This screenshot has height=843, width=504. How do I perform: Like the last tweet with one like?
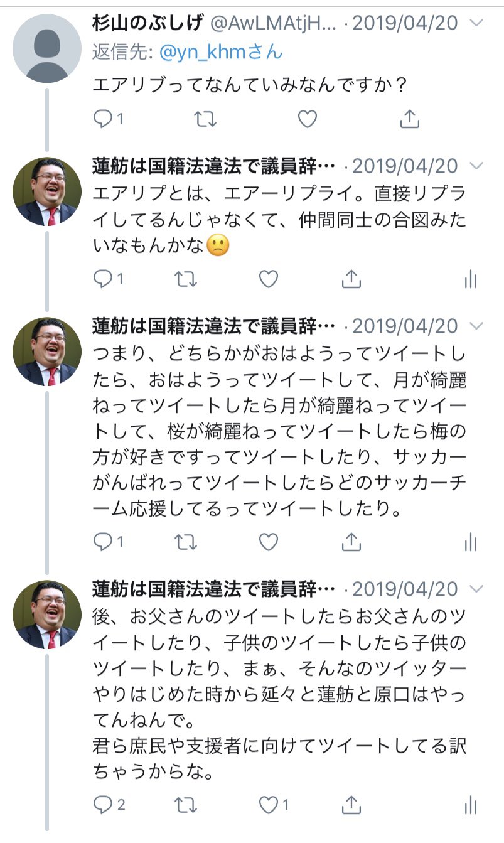(x=269, y=804)
